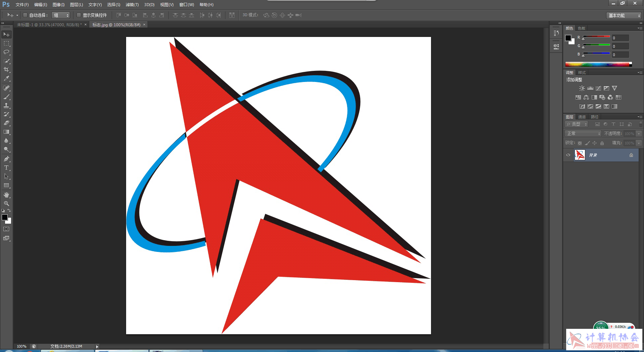Image resolution: width=644 pixels, height=352 pixels.
Task: Switch to the 样式 tab
Action: (x=582, y=73)
